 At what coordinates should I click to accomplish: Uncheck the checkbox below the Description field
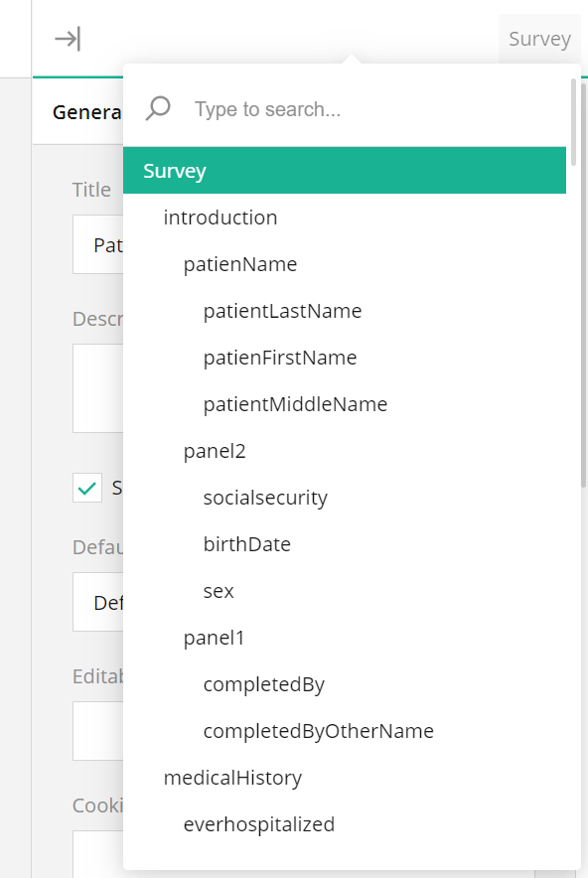(86, 488)
